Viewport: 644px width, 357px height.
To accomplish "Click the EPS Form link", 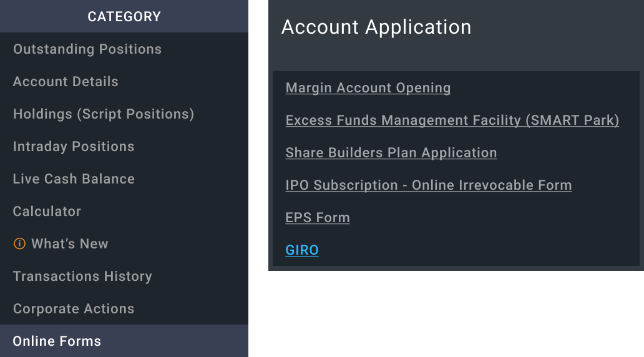I will pos(318,218).
